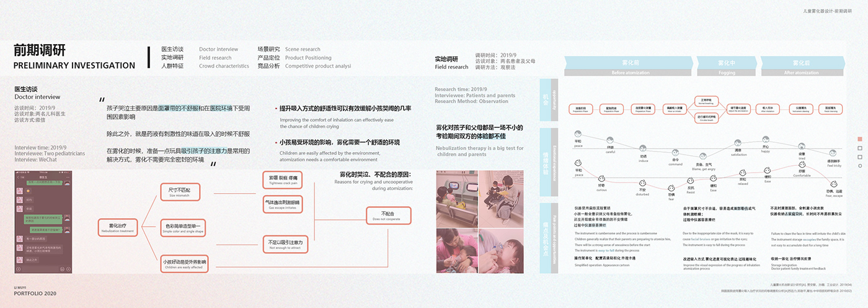Click the child face 'Fear, escape'
The width and height of the screenshot is (868, 308).
tap(834, 183)
